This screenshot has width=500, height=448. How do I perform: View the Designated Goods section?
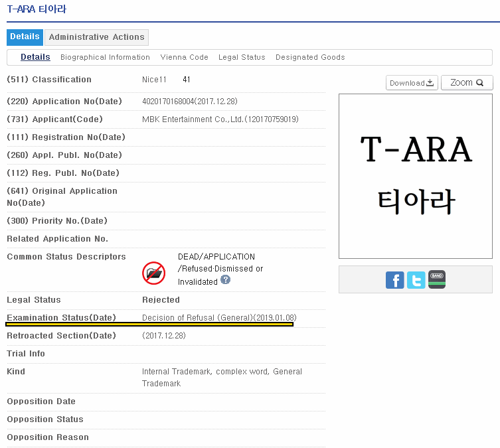310,57
